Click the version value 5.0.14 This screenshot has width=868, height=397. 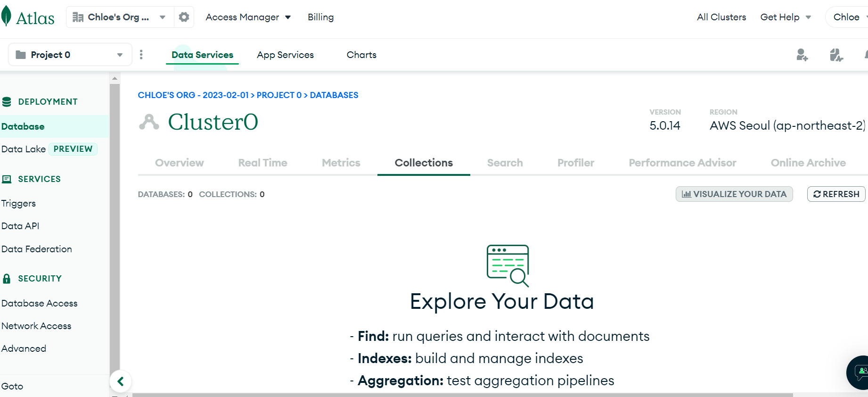[665, 125]
